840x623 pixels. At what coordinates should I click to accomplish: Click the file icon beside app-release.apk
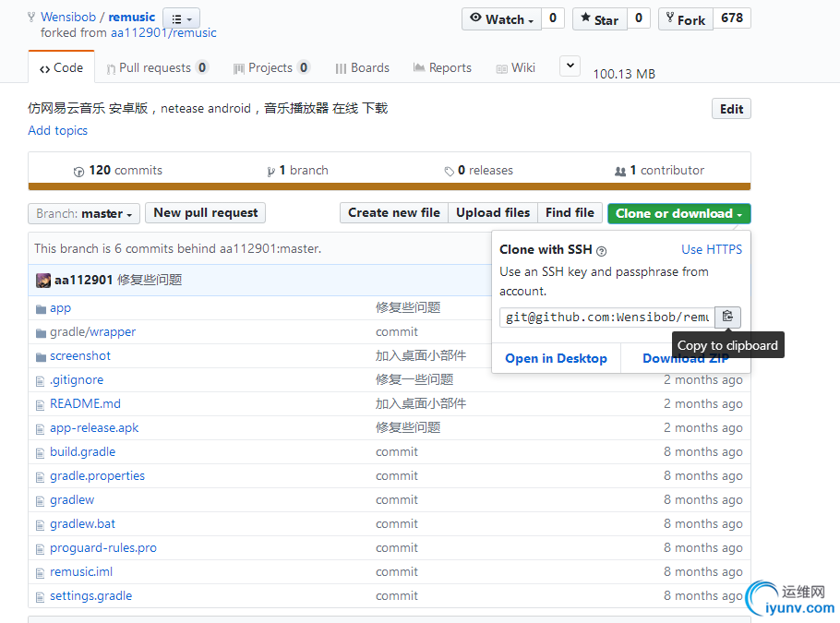[41, 429]
